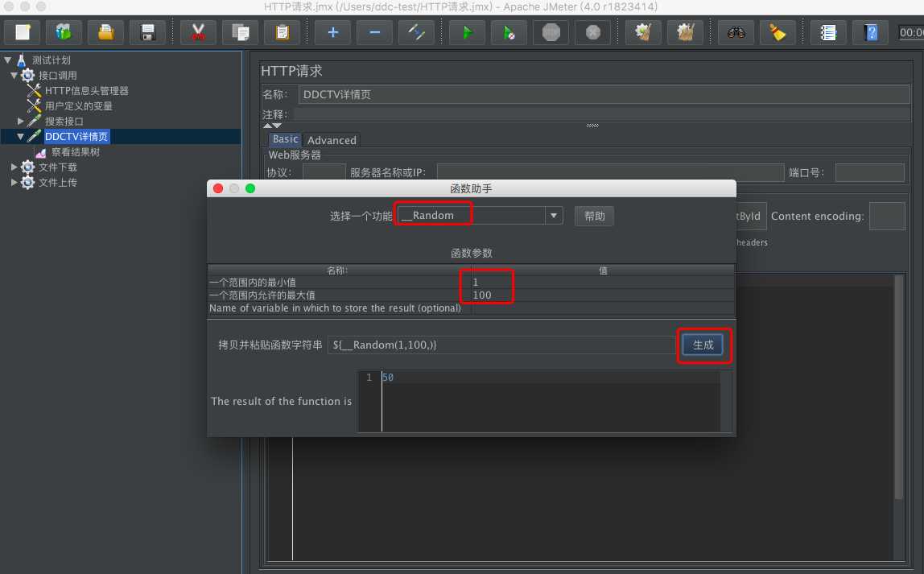Collapse the 测试计划 tree node

click(8, 60)
